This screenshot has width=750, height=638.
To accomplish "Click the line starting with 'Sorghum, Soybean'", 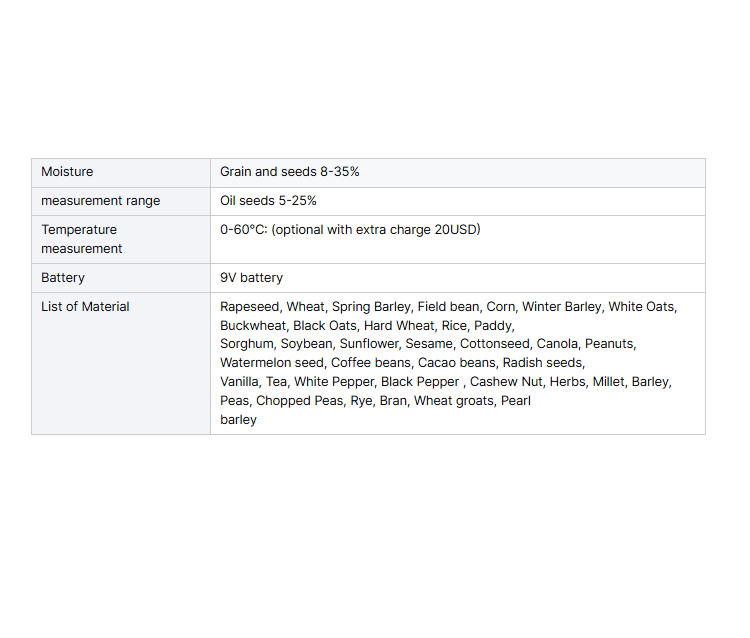I will (428, 344).
